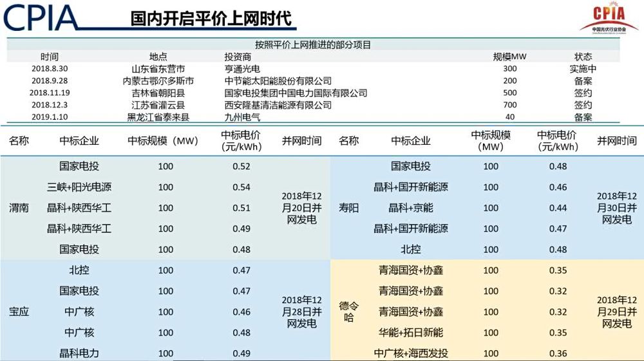This screenshot has width=644, height=361.
Task: Click the 签约 status in the 吉林省朝阳县 row
Action: (583, 93)
